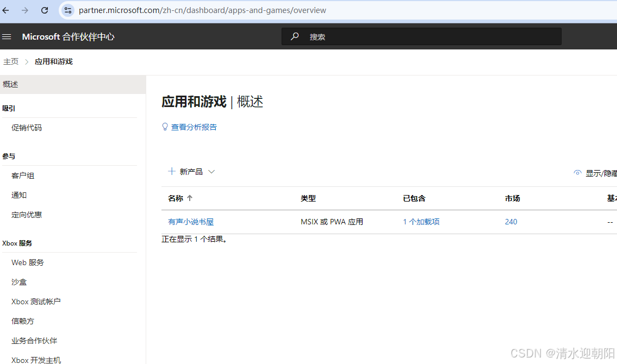Click the browser forward arrow

(25, 10)
